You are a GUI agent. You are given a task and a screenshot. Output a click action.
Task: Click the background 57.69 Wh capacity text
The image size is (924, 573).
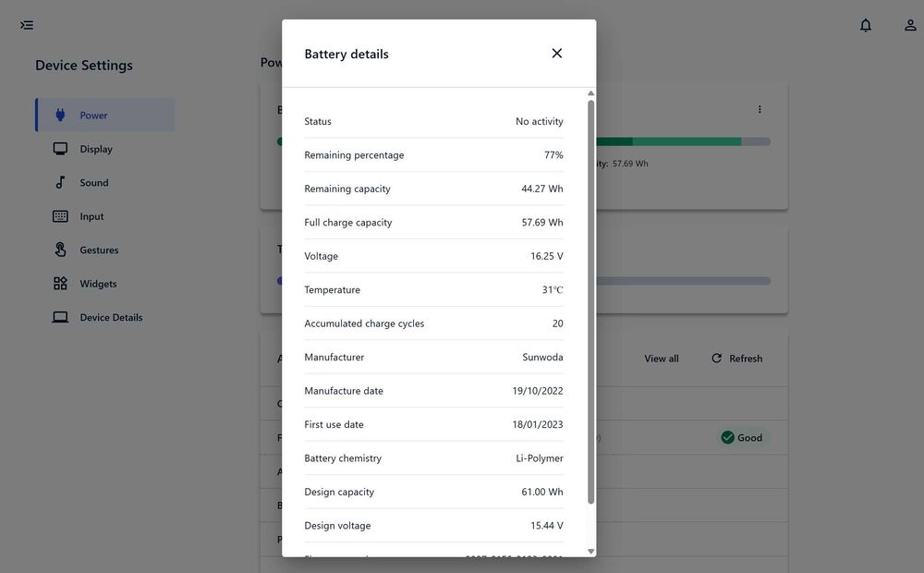point(630,164)
